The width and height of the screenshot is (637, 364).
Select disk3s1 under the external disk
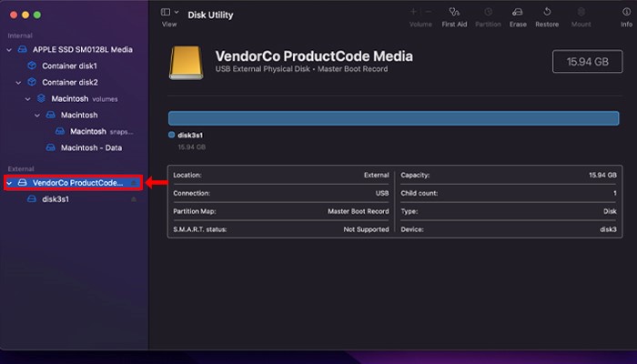point(56,198)
